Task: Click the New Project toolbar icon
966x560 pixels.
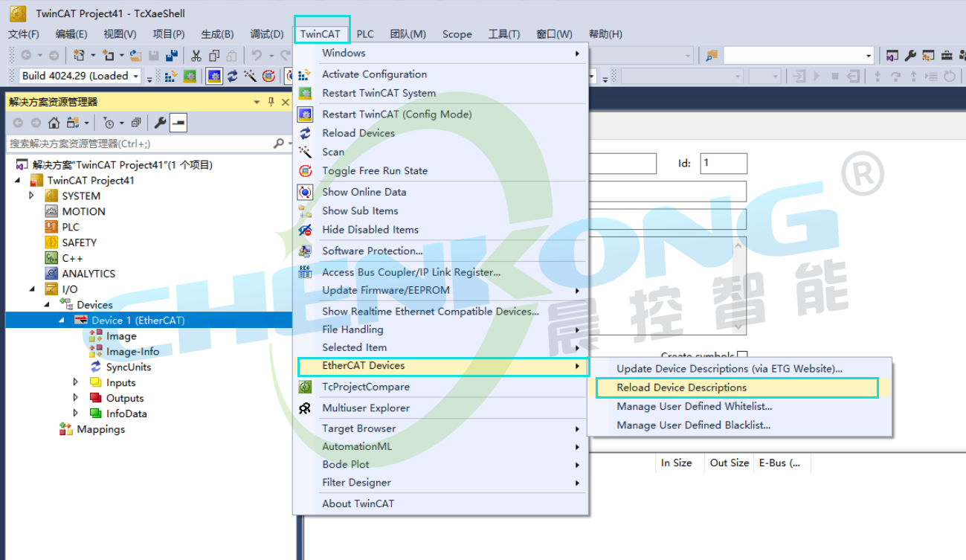Action: pos(80,55)
